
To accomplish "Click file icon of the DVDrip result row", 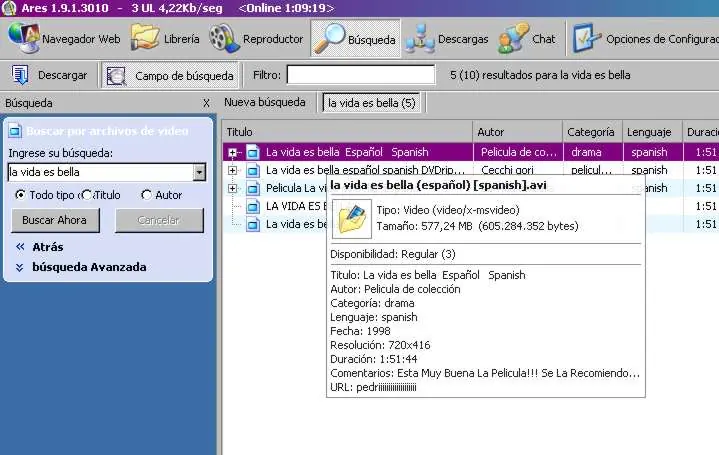I will click(x=252, y=170).
